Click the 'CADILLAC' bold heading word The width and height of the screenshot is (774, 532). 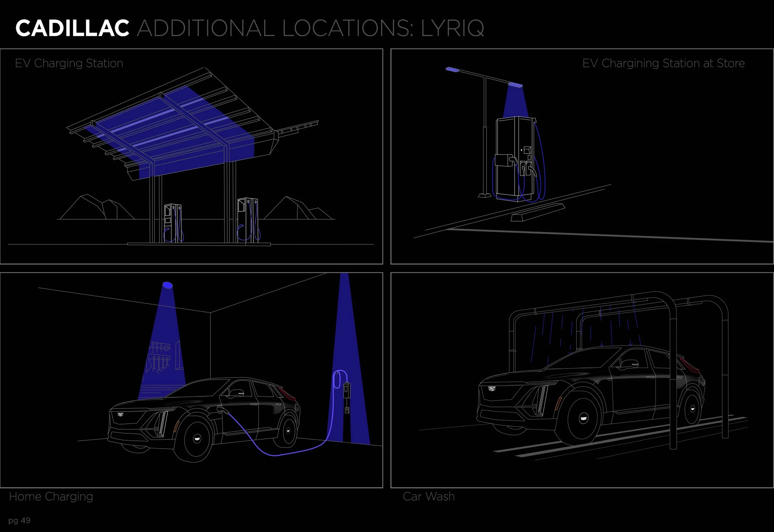[x=72, y=28]
